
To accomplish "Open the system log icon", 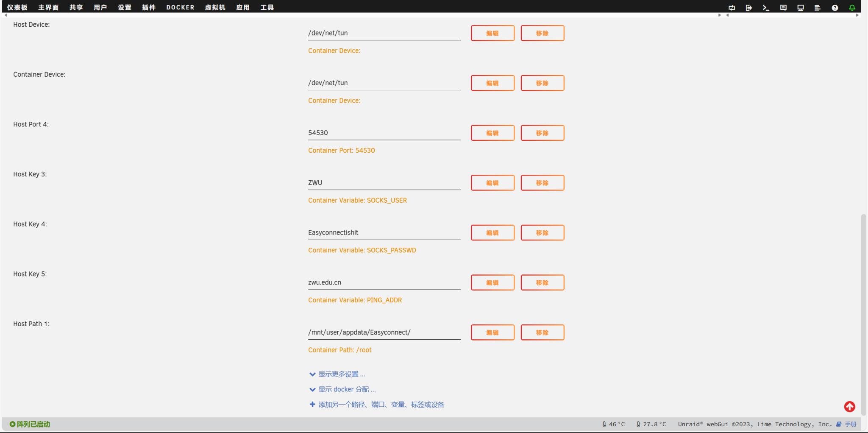I will point(818,7).
